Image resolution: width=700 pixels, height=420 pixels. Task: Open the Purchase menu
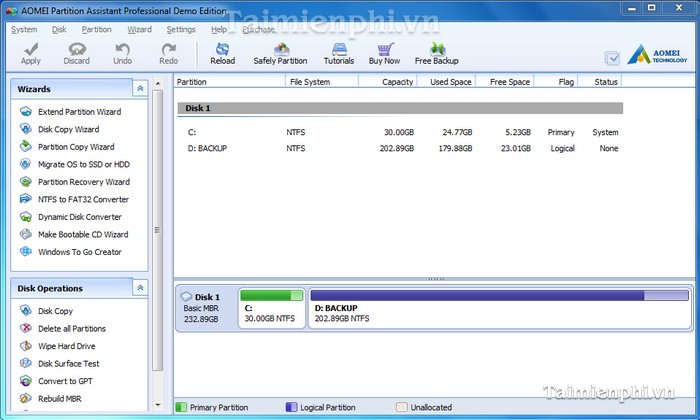pyautogui.click(x=258, y=29)
